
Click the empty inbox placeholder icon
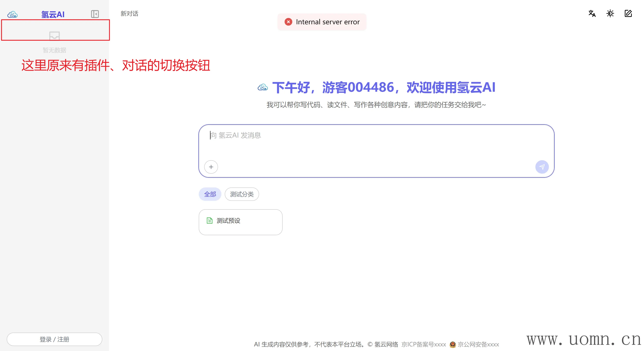click(54, 36)
